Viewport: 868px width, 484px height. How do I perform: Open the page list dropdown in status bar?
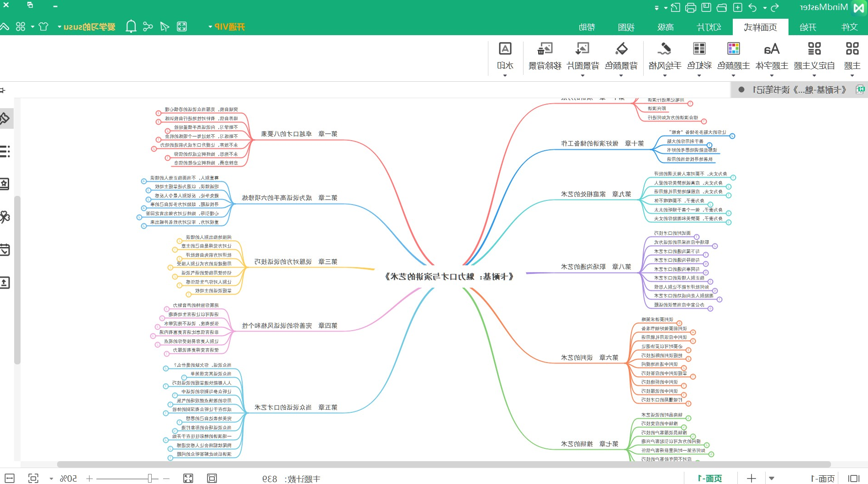pyautogui.click(x=772, y=478)
